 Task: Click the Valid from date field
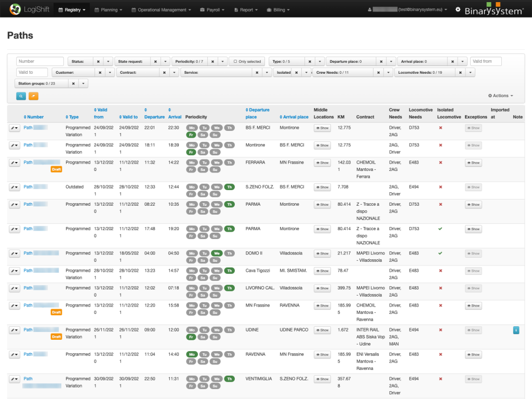(x=486, y=61)
